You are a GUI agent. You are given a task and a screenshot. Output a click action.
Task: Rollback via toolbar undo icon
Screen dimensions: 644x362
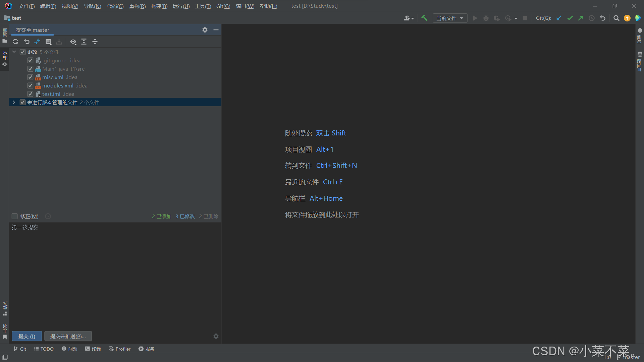603,18
